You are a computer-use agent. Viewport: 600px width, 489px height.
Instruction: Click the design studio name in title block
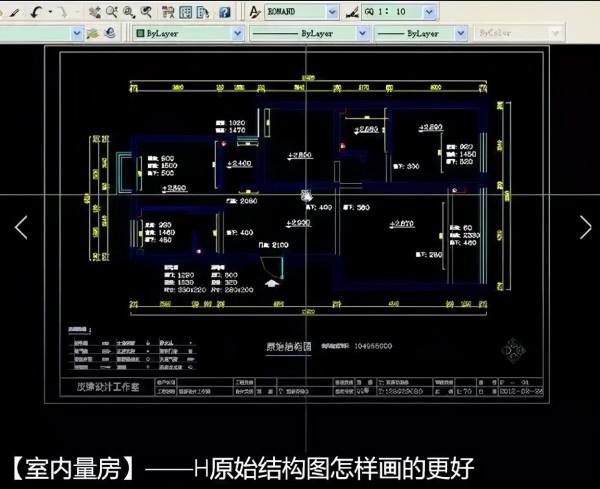(x=108, y=387)
